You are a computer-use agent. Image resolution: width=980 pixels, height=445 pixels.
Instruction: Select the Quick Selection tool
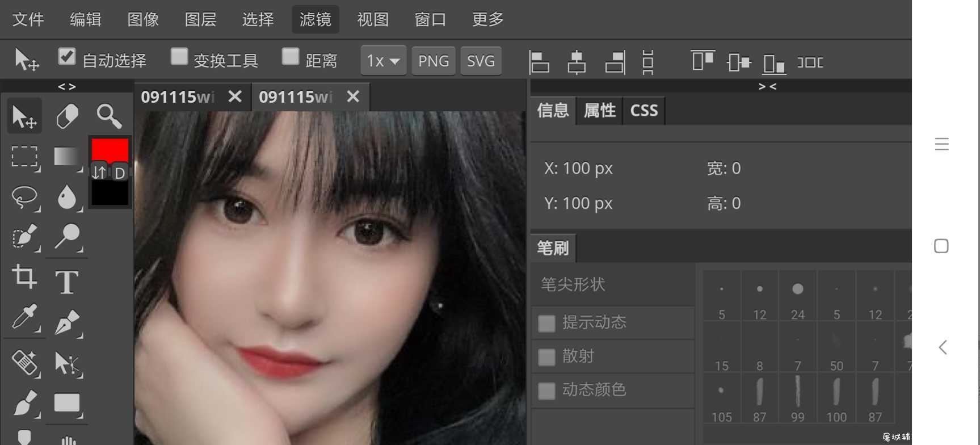pos(24,237)
